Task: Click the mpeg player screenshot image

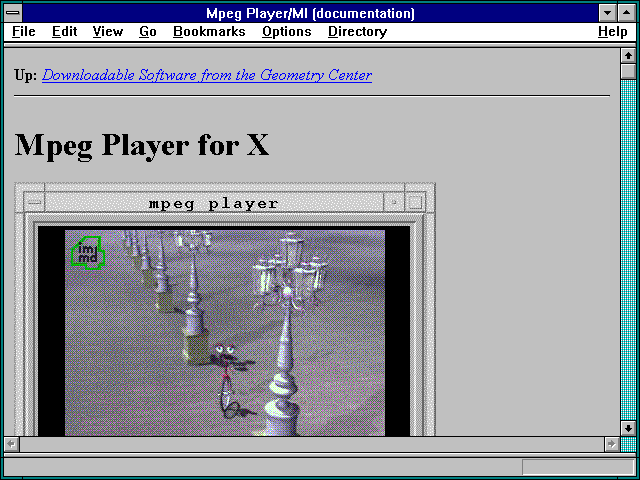Action: coord(225,309)
